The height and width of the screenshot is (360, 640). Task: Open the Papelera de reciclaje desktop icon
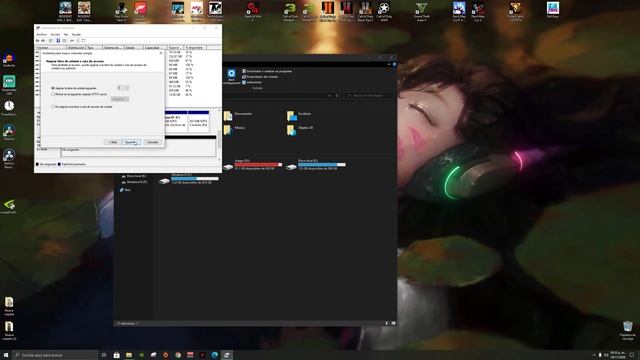(x=628, y=331)
